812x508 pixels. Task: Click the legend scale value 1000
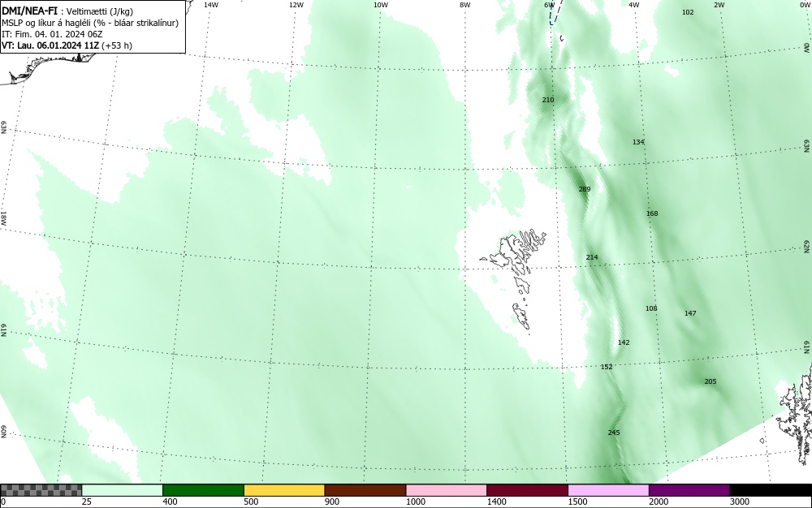415,502
